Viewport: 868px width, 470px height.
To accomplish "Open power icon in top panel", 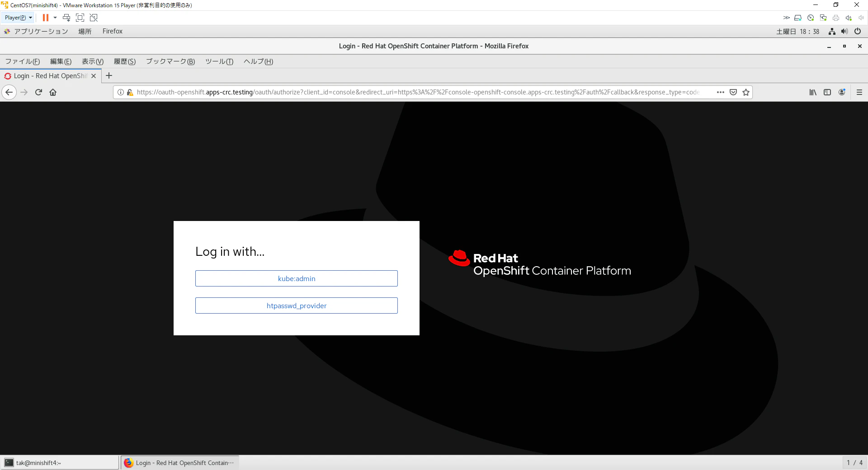I will (x=858, y=31).
